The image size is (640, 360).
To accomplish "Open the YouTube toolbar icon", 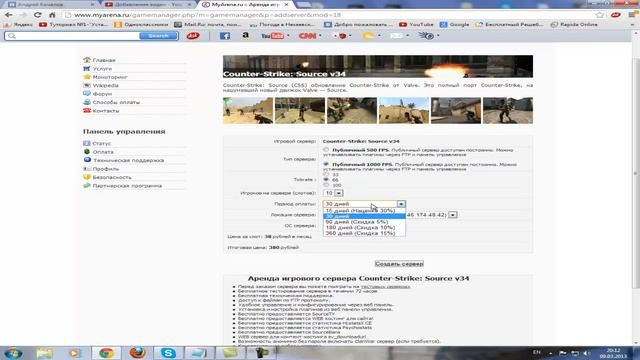I will point(273,36).
